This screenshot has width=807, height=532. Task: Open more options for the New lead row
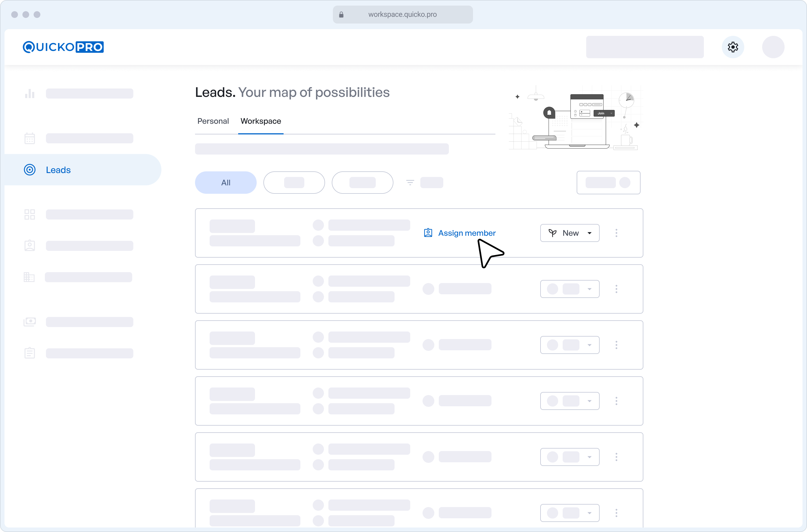[x=616, y=233]
